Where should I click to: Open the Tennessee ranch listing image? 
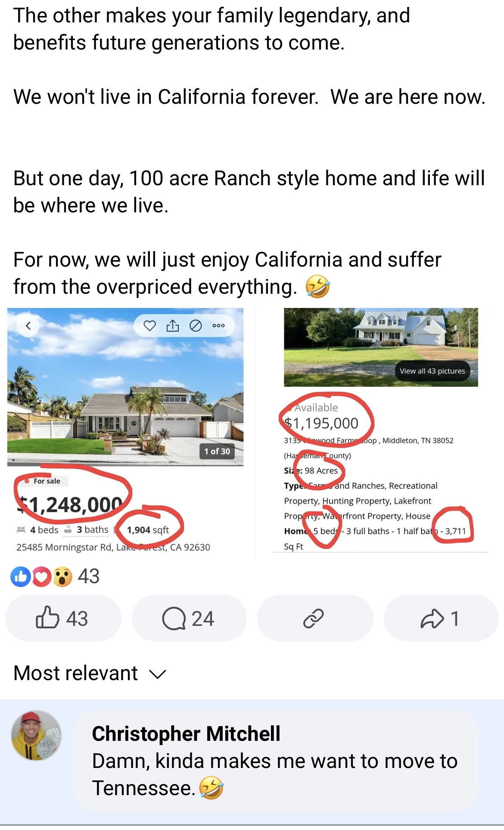381,347
